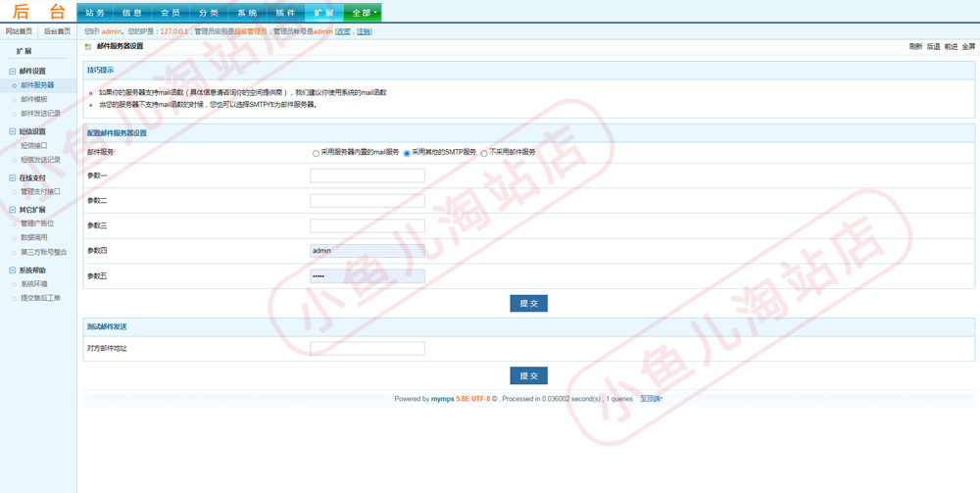Click the 前进 forward link
The image size is (980, 493).
coord(951,46)
